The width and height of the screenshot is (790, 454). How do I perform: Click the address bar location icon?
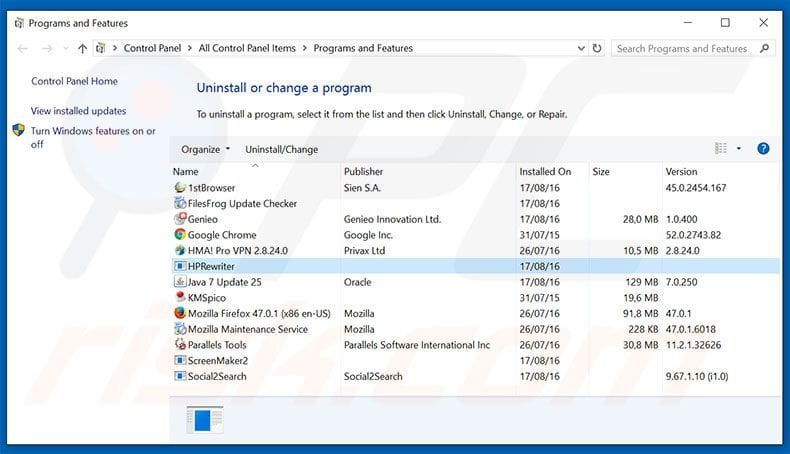pyautogui.click(x=100, y=48)
